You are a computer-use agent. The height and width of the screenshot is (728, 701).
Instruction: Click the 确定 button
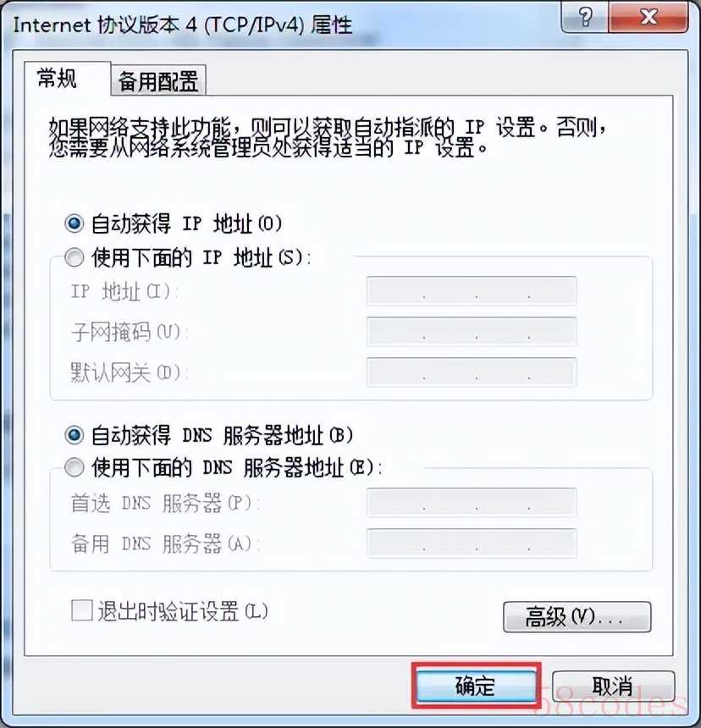[x=476, y=686]
